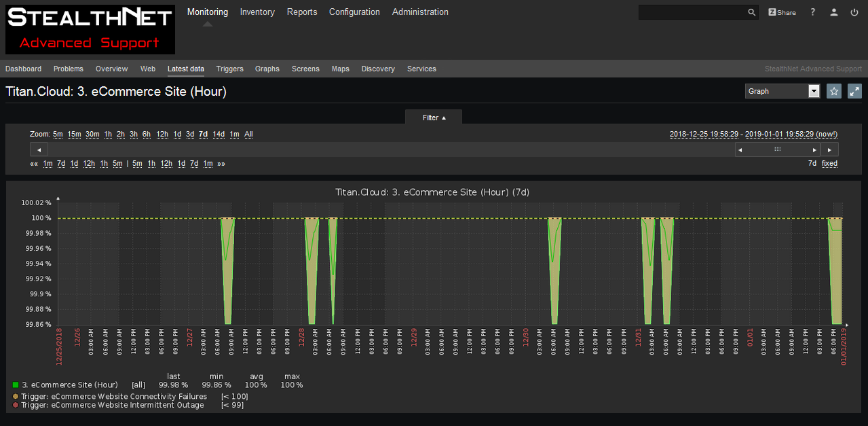Click the eCommerce Website Connectivity Failures trigger label
The height and width of the screenshot is (426, 868).
coord(114,397)
